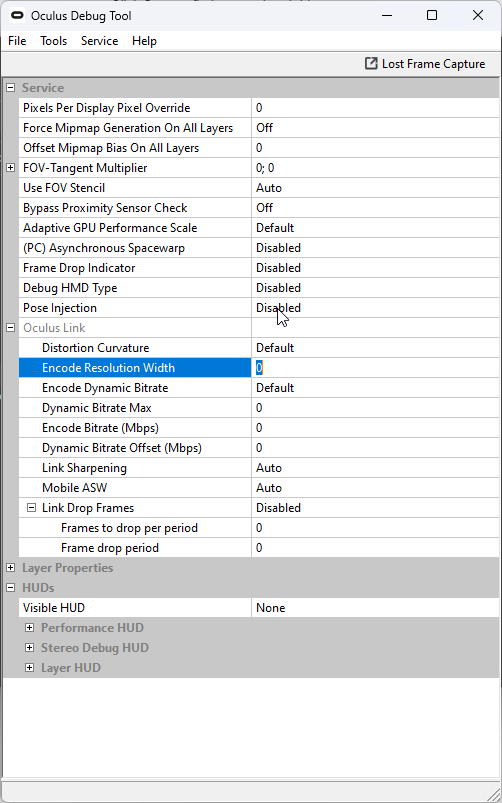
Task: Edit the Offset Mipmap Bias On All Layers value
Action: tap(375, 148)
